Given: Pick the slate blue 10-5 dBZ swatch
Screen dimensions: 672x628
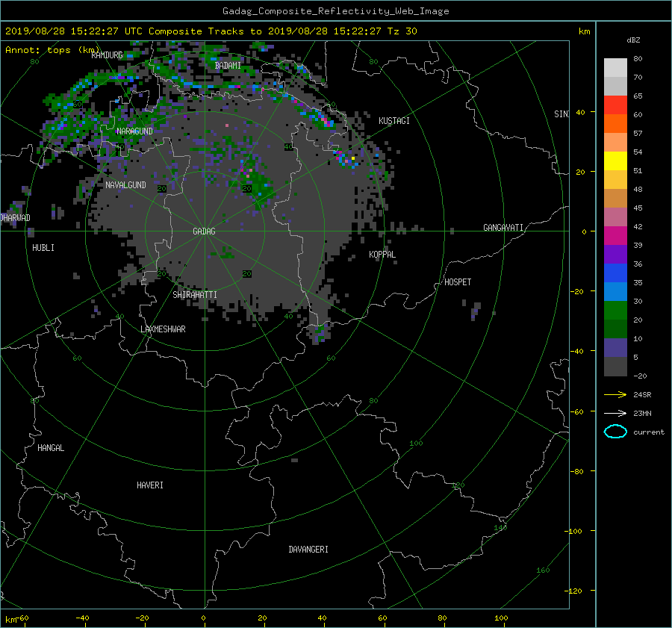Looking at the screenshot, I should tap(615, 348).
